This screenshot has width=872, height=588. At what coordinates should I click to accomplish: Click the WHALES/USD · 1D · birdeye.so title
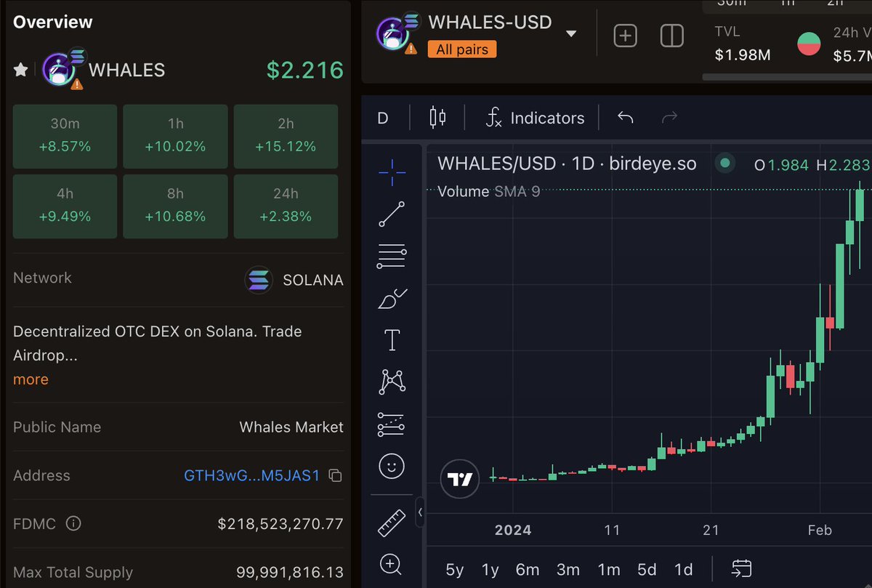tap(567, 164)
